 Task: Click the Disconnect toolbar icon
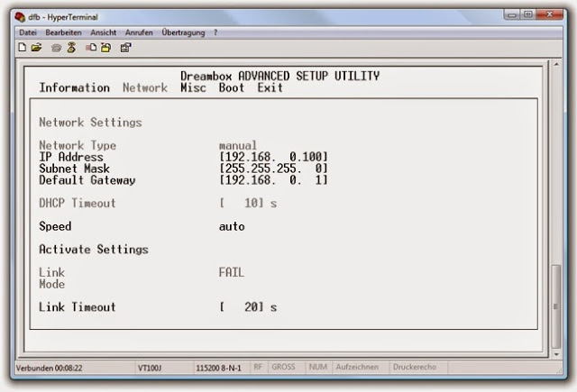(x=71, y=48)
